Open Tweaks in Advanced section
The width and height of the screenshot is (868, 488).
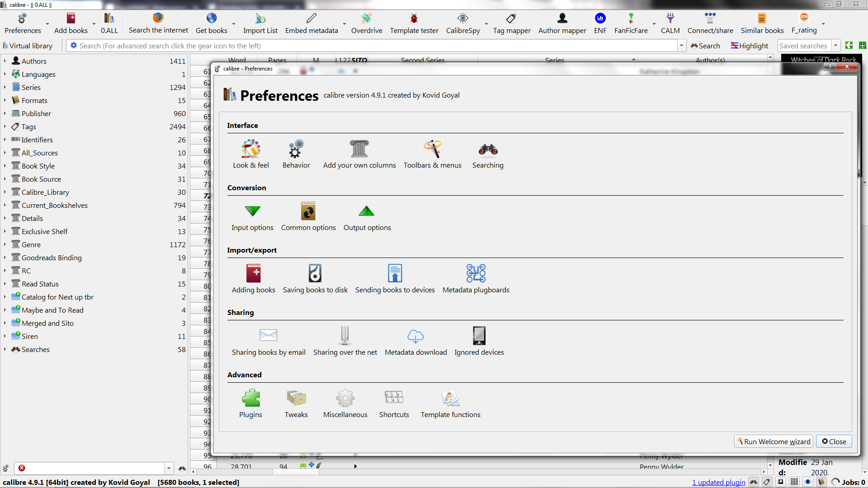coord(296,404)
